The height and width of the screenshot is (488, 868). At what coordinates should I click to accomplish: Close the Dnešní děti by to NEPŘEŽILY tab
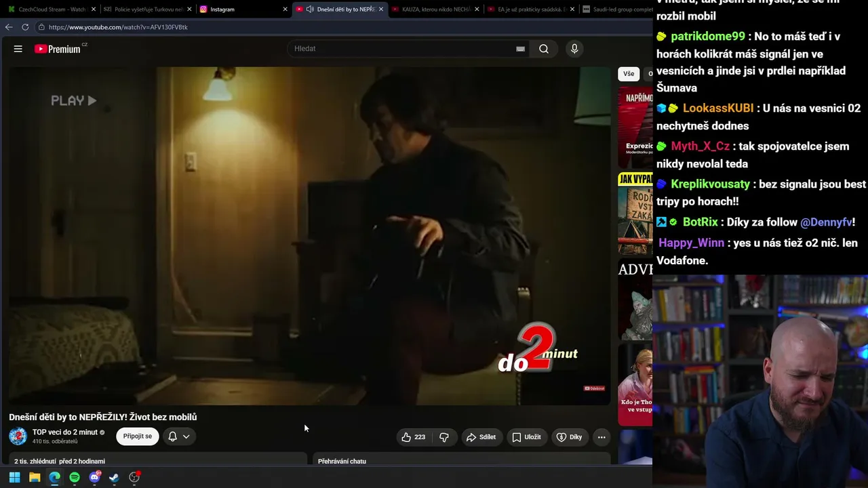(381, 9)
